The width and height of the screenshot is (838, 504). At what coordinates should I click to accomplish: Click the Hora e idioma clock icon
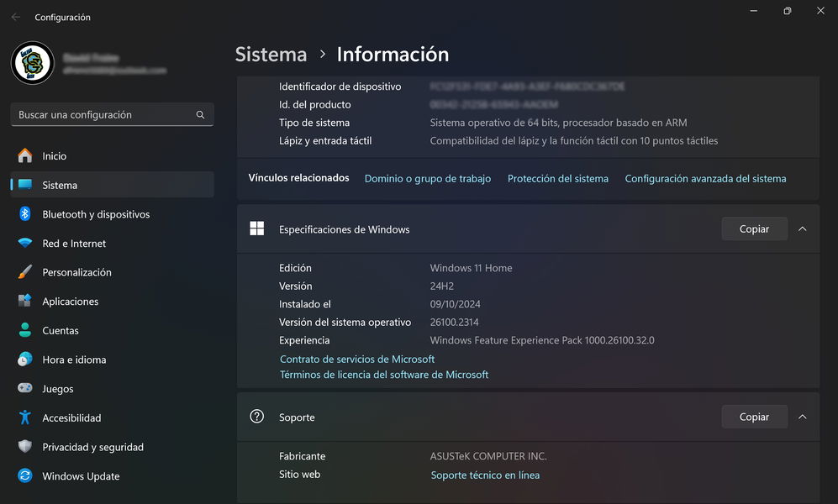[24, 360]
